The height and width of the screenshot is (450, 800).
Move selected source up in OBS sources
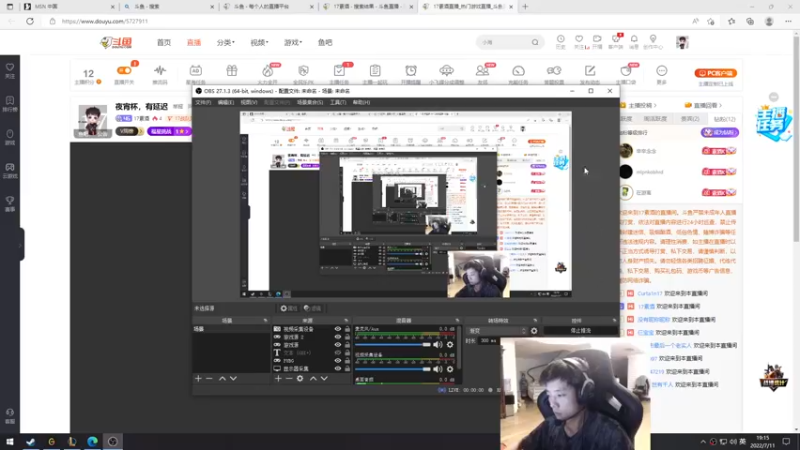click(313, 379)
